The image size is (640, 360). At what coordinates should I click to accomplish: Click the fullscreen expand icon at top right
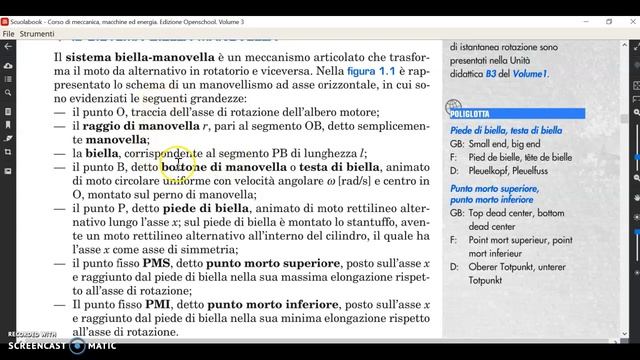[x=637, y=47]
